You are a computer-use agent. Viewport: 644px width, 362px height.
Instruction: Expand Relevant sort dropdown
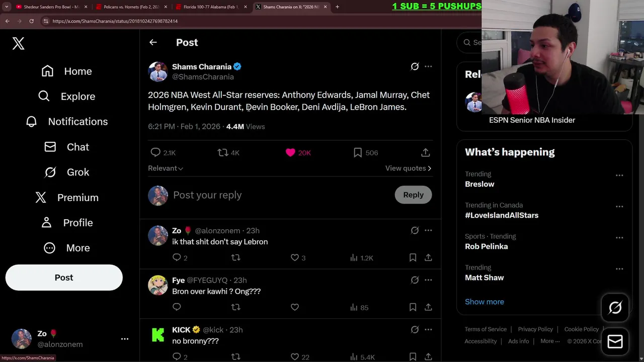pos(166,168)
